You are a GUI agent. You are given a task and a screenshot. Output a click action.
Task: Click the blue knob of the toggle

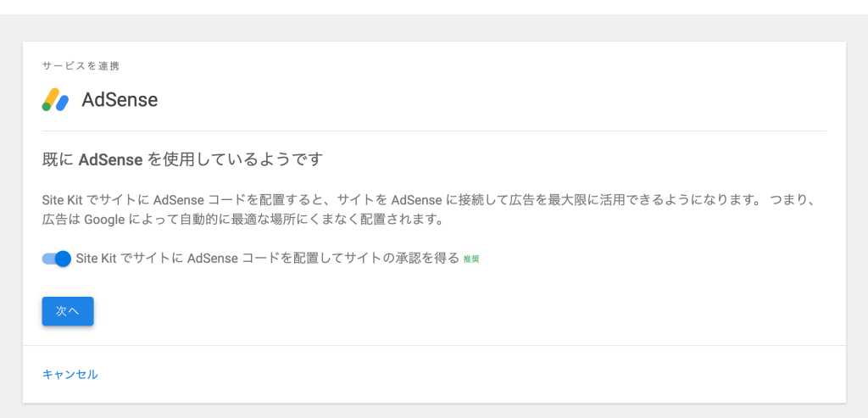pos(64,259)
